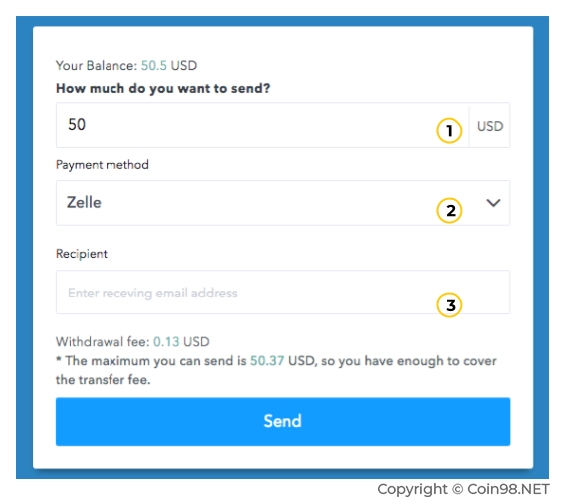Click the 50.37 maximum send amount
Screen dimensions: 572x504
point(267,361)
